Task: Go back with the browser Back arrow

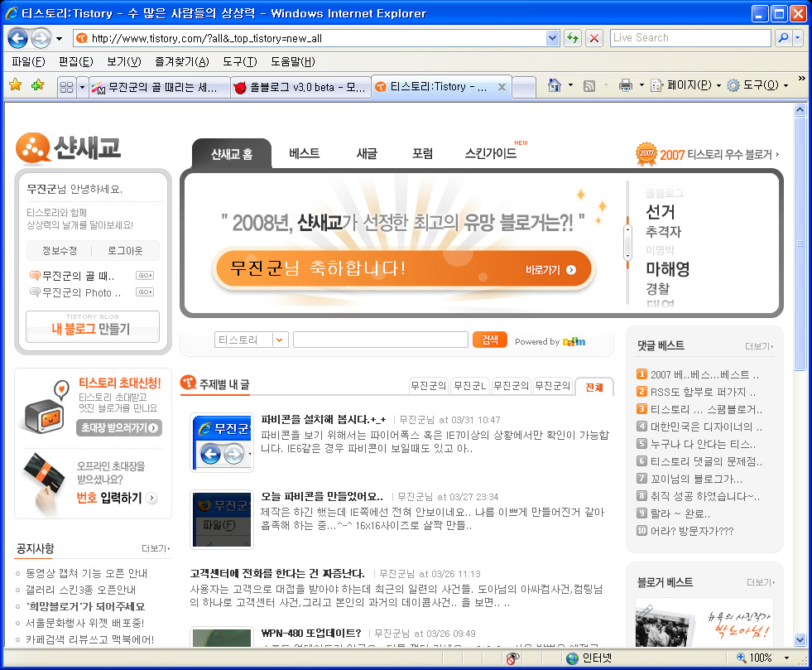Action: pos(17,38)
